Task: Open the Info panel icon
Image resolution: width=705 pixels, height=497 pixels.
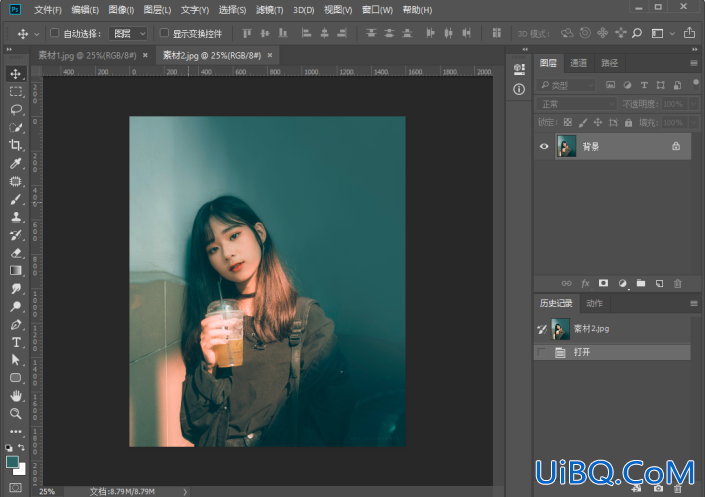Action: (519, 90)
